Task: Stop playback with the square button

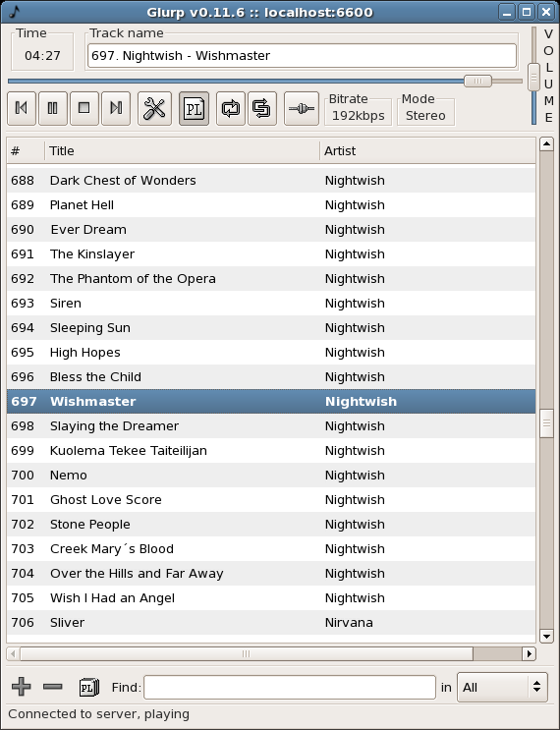Action: (84, 108)
